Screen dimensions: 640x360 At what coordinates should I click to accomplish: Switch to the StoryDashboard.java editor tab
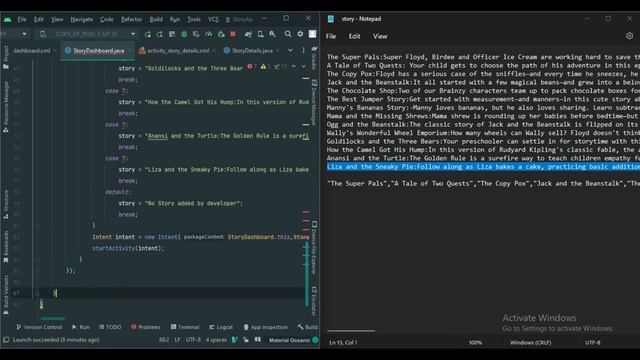98,51
